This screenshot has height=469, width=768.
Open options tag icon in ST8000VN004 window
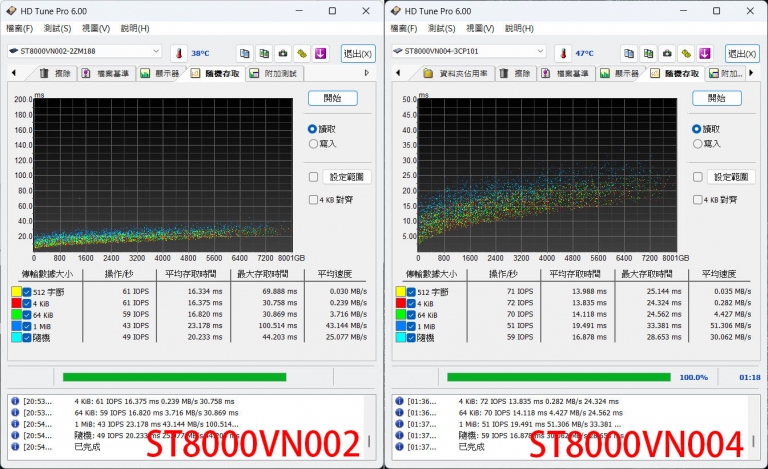tap(686, 53)
